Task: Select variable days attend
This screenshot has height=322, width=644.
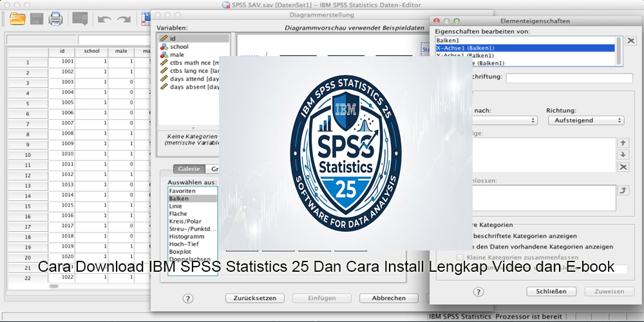Action: point(193,79)
